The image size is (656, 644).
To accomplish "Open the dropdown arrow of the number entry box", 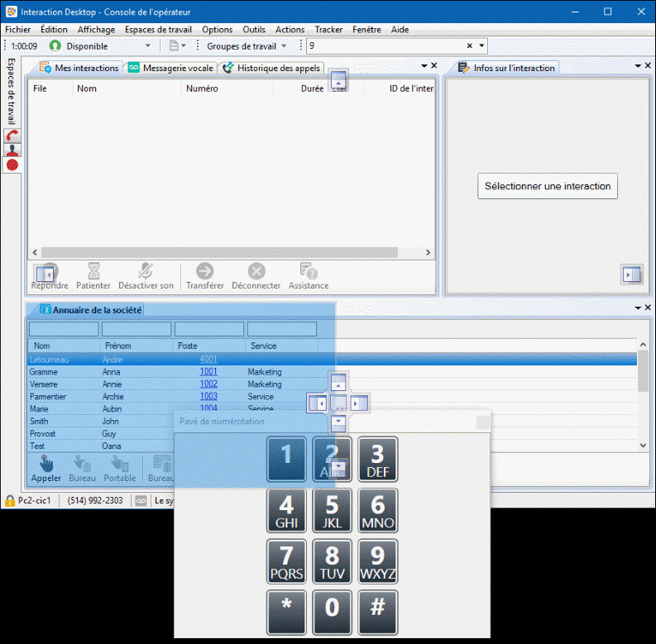I will (x=482, y=46).
